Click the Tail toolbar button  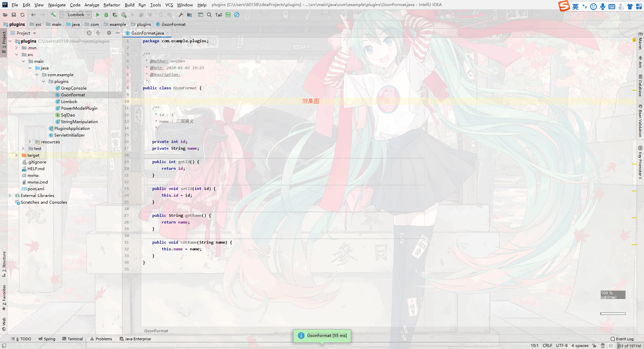pos(219,15)
